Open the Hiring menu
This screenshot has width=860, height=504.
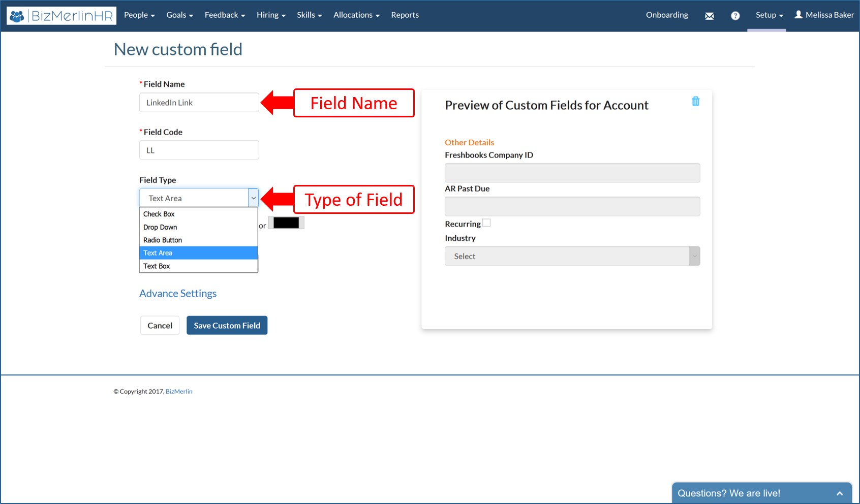pyautogui.click(x=271, y=15)
